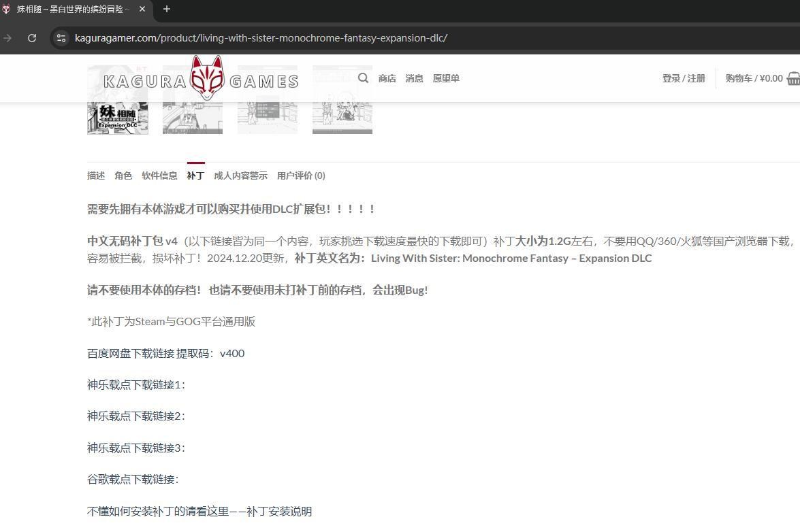
Task: Click the browser reload button
Action: (31, 38)
